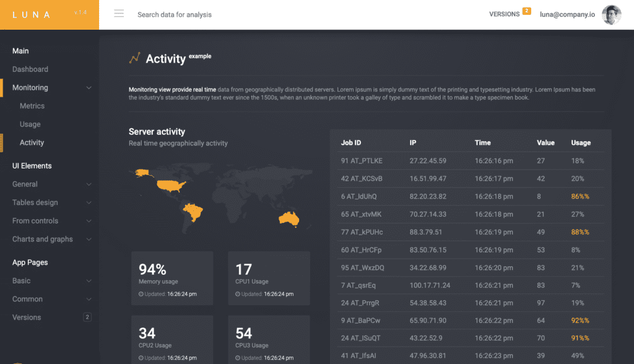Select Monitoring menu item
Image resolution: width=634 pixels, height=364 pixels.
[30, 87]
